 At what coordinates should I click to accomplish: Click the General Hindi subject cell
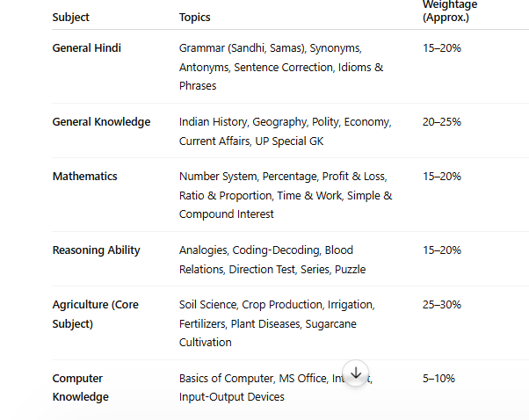click(x=87, y=48)
